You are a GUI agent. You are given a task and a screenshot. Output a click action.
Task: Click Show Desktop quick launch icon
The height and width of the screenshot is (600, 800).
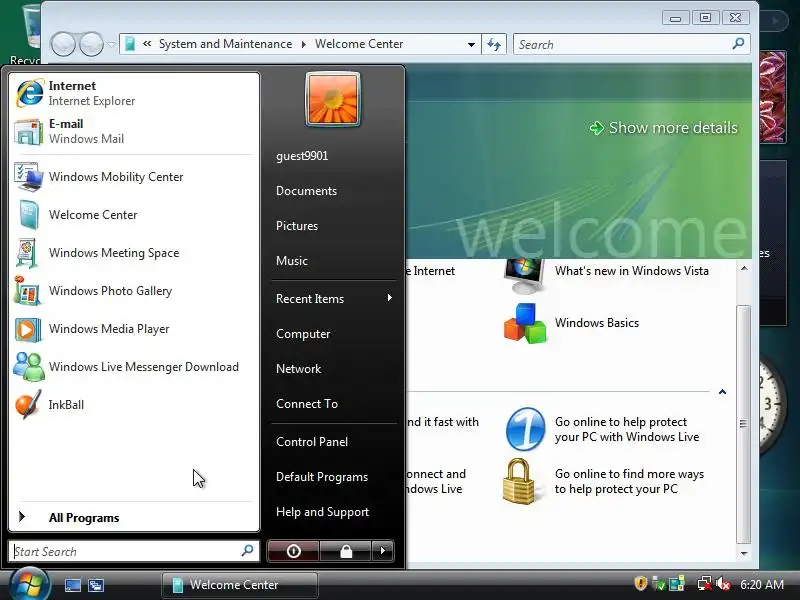(x=72, y=585)
